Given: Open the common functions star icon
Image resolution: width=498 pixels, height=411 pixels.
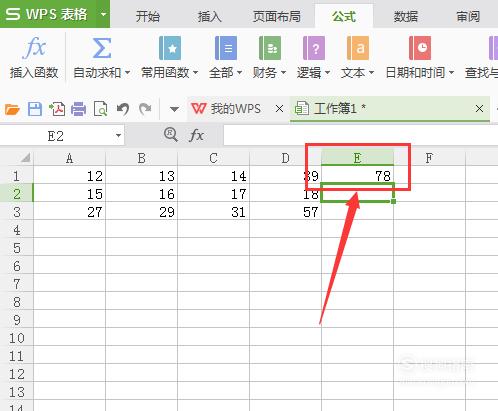Looking at the screenshot, I should coord(170,48).
